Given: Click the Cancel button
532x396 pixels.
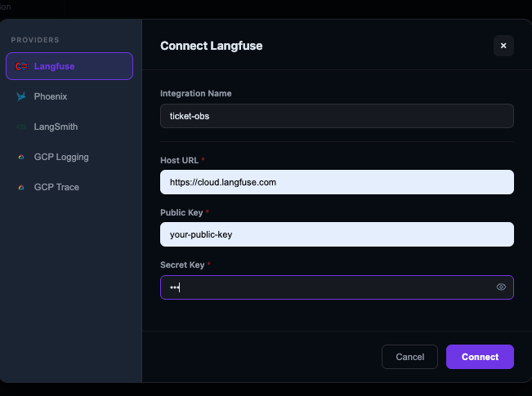Looking at the screenshot, I should 409,357.
